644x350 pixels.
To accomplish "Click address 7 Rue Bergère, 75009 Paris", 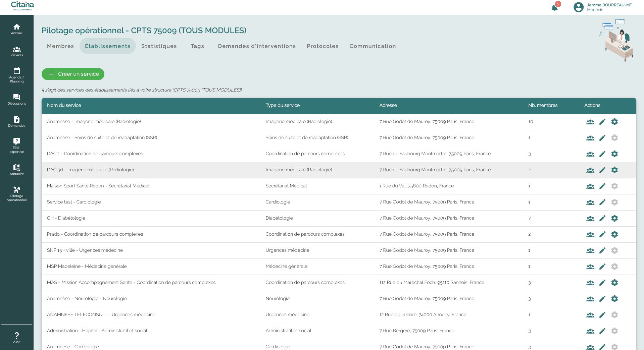I will pos(416,331).
